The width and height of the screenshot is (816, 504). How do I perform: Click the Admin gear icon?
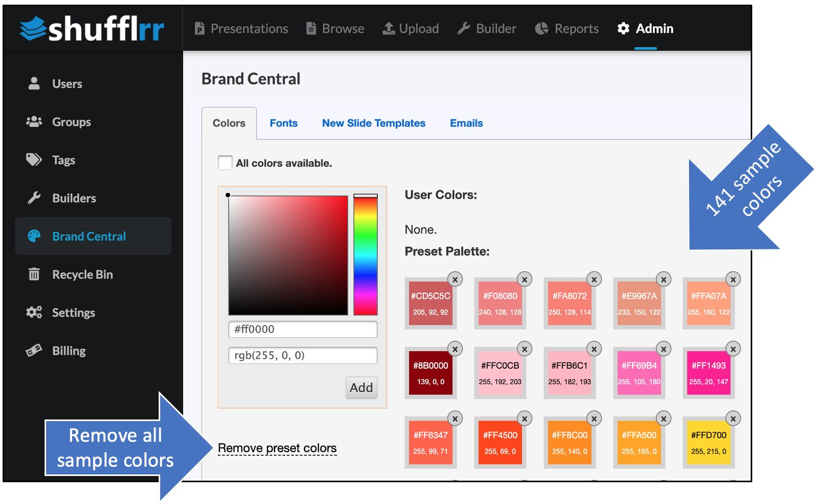[623, 29]
